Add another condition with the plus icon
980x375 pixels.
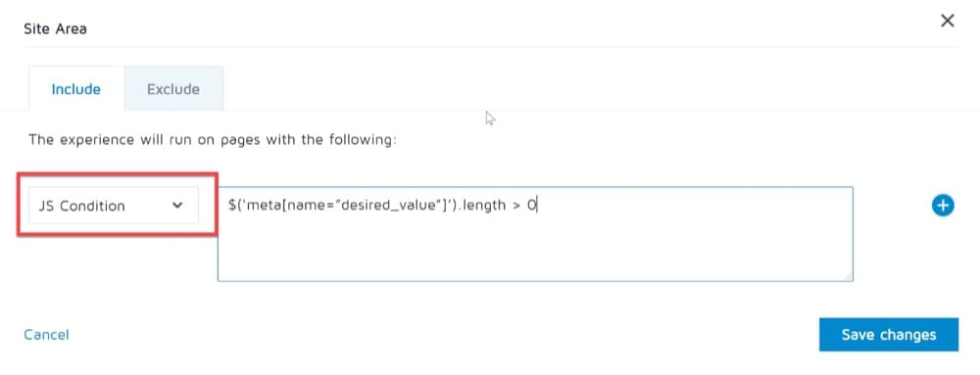943,206
